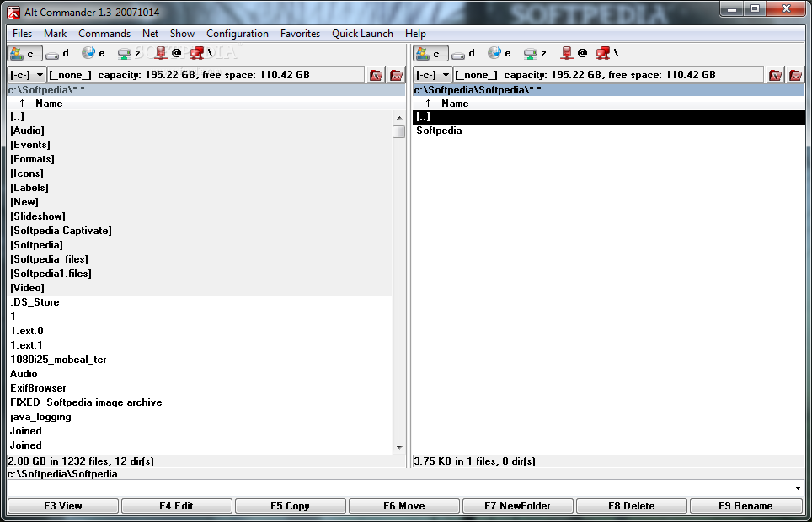Image resolution: width=812 pixels, height=522 pixels.
Task: Open left panel [-c-] drive dropdown
Action: click(27, 75)
